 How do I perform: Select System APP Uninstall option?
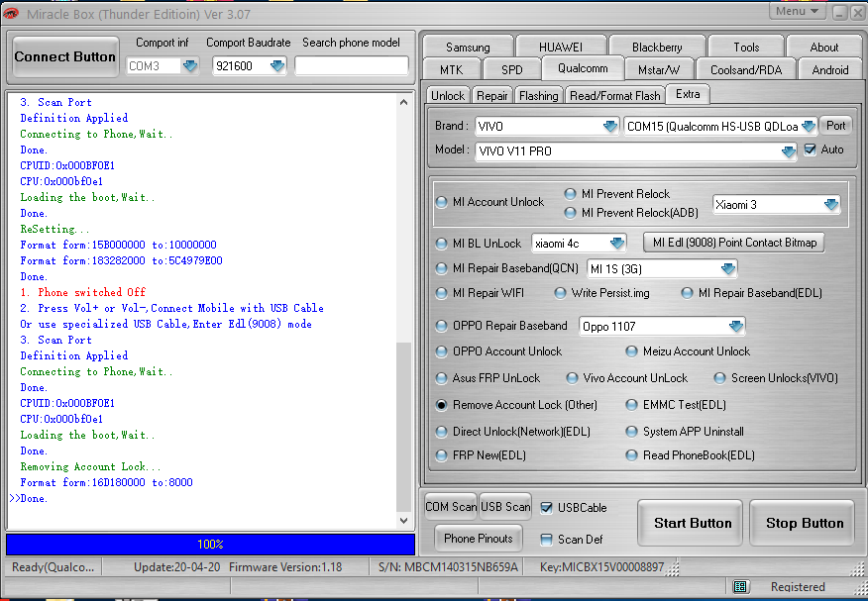point(631,432)
